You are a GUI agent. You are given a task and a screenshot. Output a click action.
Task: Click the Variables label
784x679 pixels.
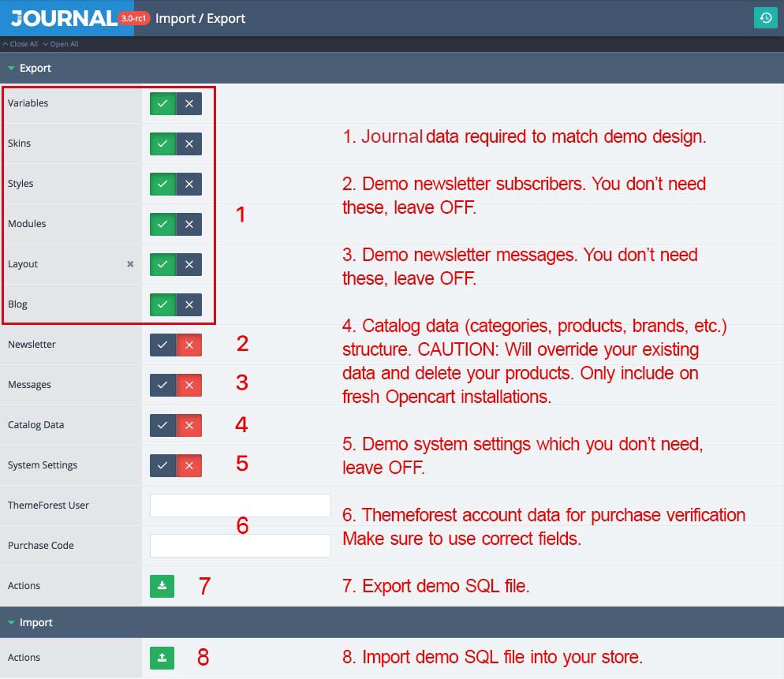28,103
